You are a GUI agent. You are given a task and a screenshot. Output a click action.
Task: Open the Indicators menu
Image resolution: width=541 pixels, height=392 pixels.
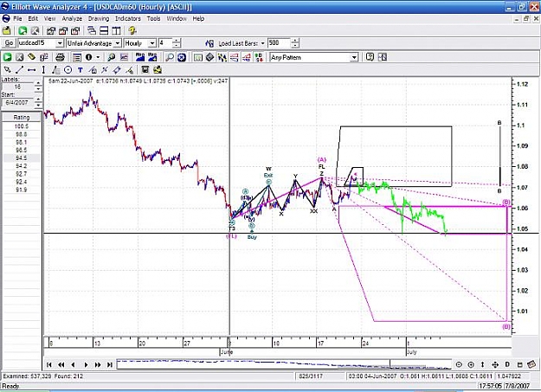pyautogui.click(x=127, y=19)
